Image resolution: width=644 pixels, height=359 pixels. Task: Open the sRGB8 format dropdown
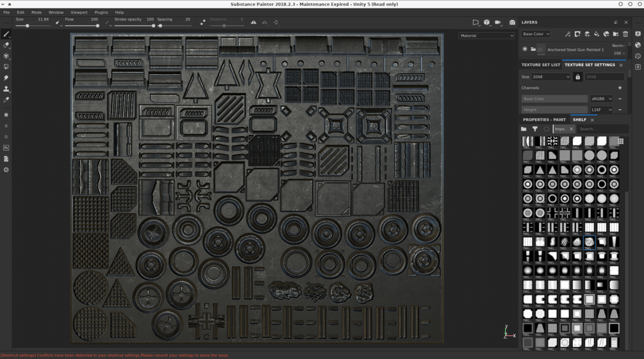(x=601, y=99)
